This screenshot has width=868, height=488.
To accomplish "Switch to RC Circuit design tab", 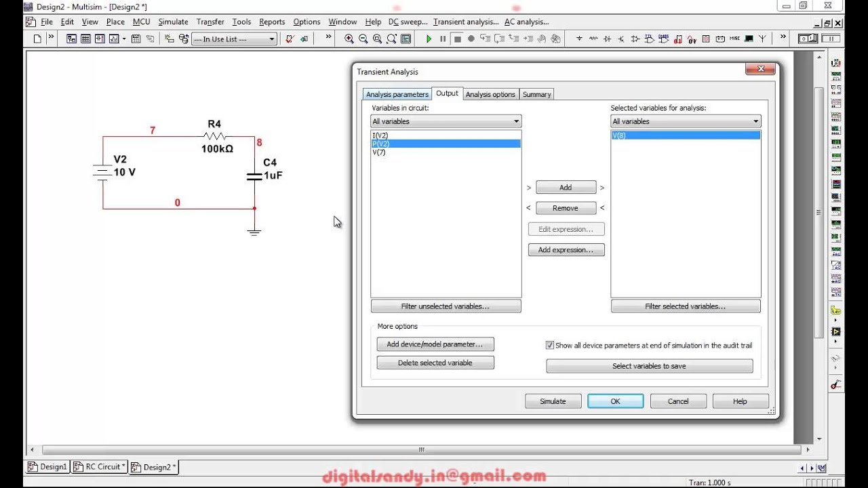I will pyautogui.click(x=100, y=467).
